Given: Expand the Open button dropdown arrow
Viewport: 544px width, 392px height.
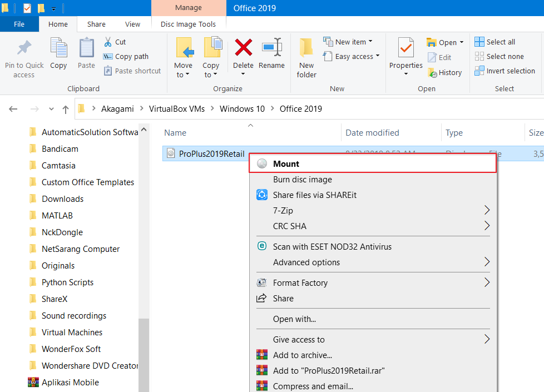Looking at the screenshot, I should point(462,42).
